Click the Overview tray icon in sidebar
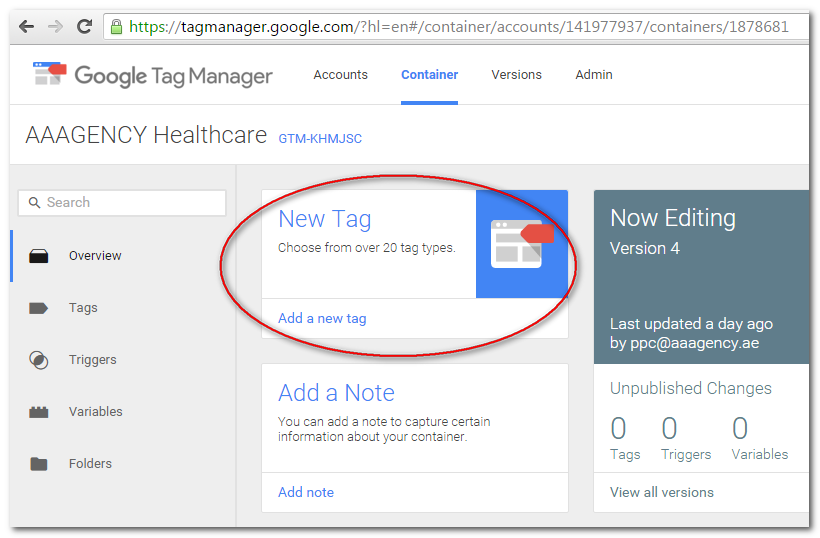This screenshot has width=820, height=538. tap(39, 256)
